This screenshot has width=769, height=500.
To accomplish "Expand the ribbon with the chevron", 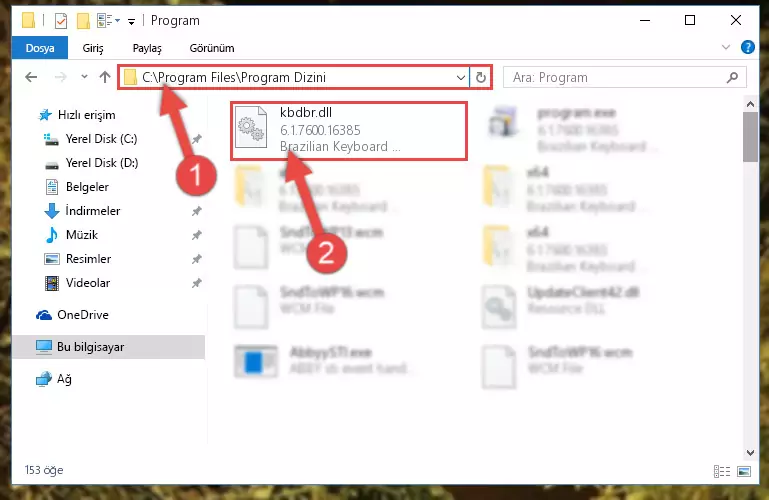I will [725, 47].
